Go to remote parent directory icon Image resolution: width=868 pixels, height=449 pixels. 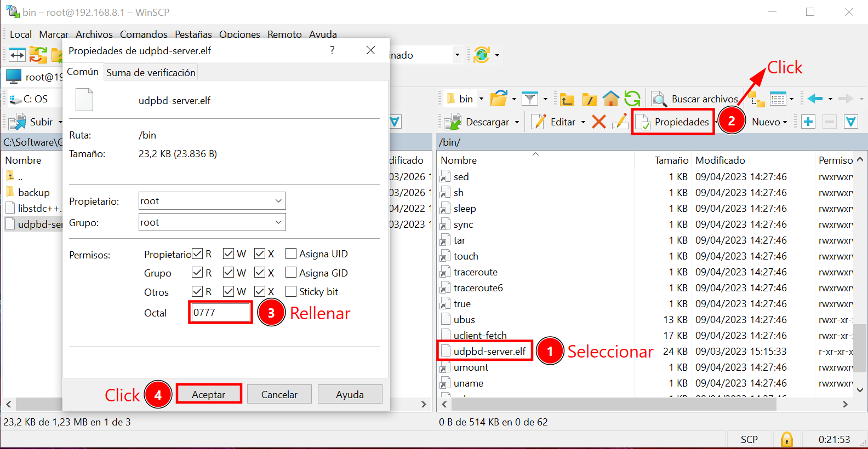567,99
